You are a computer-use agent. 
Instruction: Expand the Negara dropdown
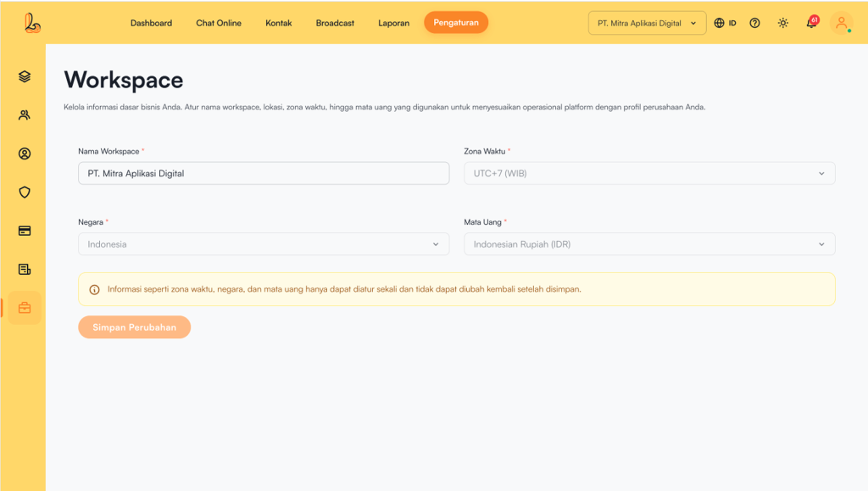coord(263,244)
